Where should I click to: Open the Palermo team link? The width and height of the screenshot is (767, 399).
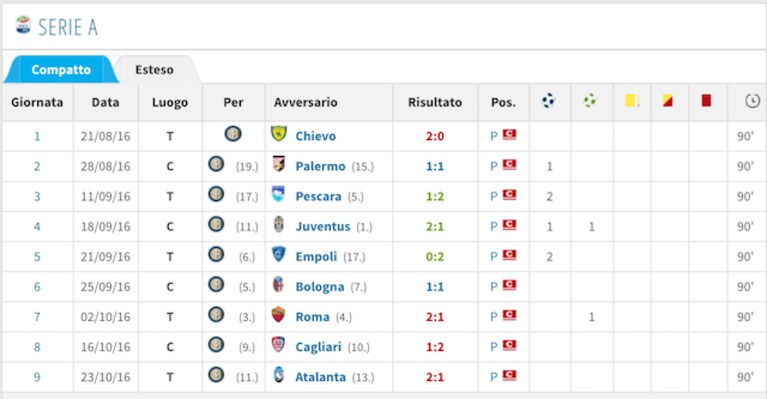click(320, 166)
